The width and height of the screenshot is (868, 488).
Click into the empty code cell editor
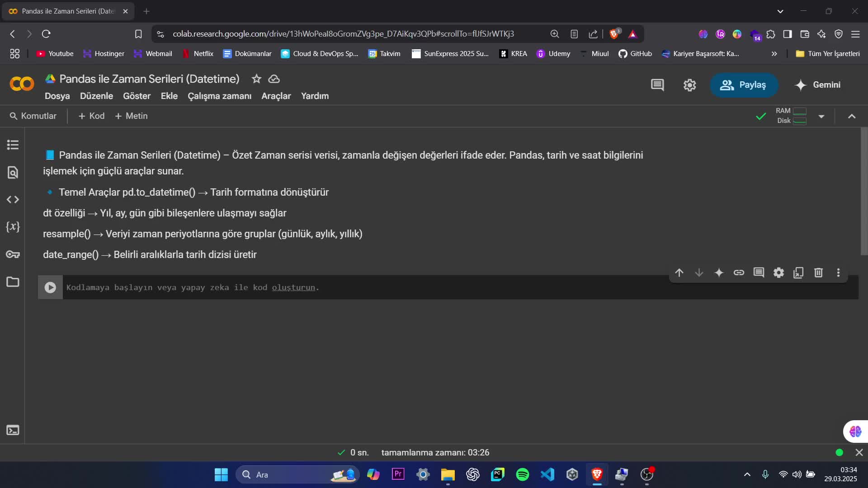[x=460, y=287]
